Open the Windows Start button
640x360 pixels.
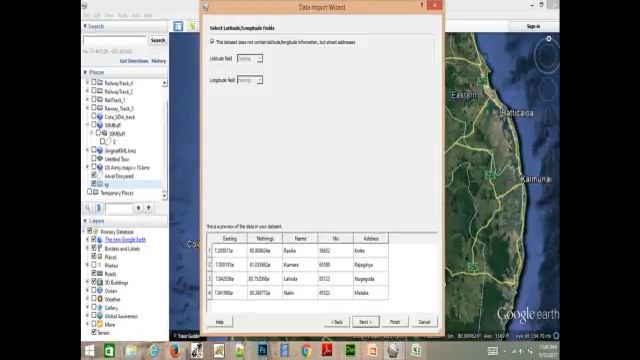89,351
